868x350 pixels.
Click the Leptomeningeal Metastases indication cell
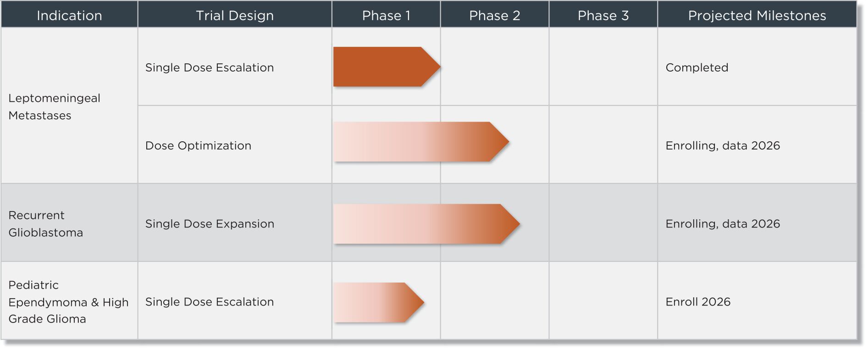pyautogui.click(x=54, y=106)
